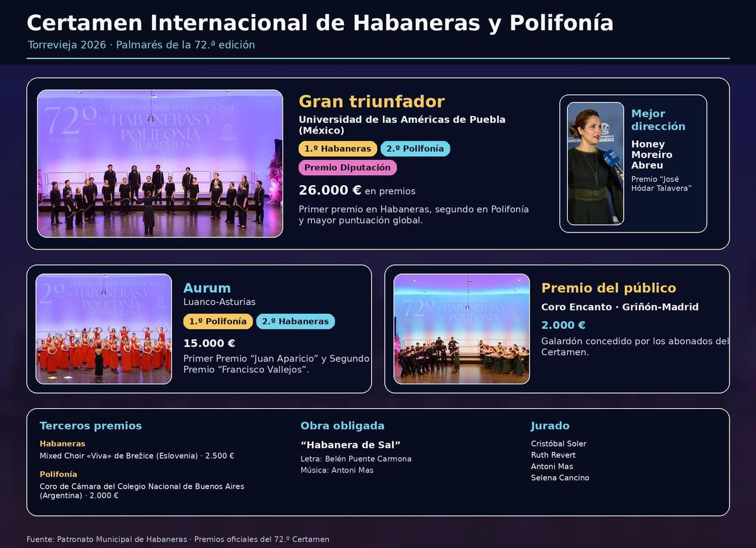Click "Coro Encanto · Griñón-Madrid" text
Viewport: 756px width, 548px height.
tap(620, 307)
